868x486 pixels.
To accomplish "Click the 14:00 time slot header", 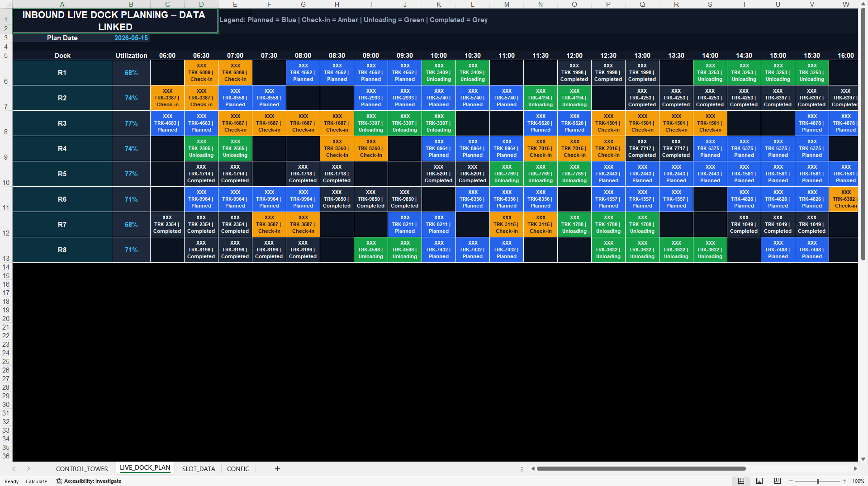I will coord(710,56).
